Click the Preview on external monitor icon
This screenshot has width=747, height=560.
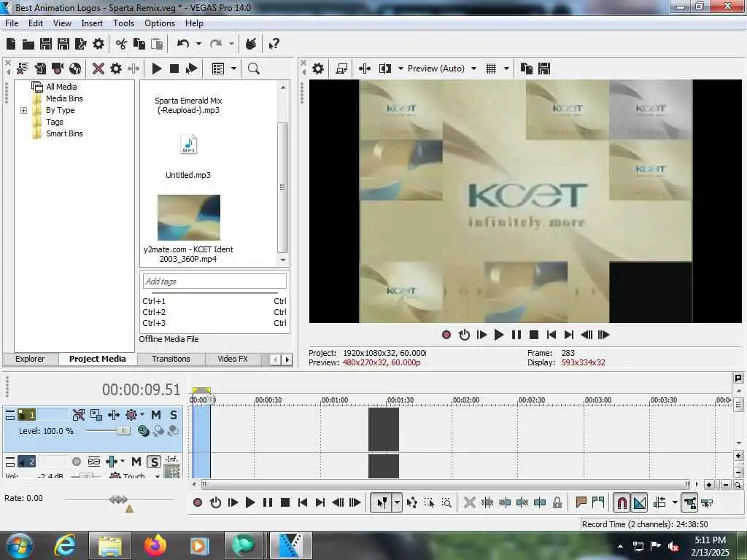(341, 69)
